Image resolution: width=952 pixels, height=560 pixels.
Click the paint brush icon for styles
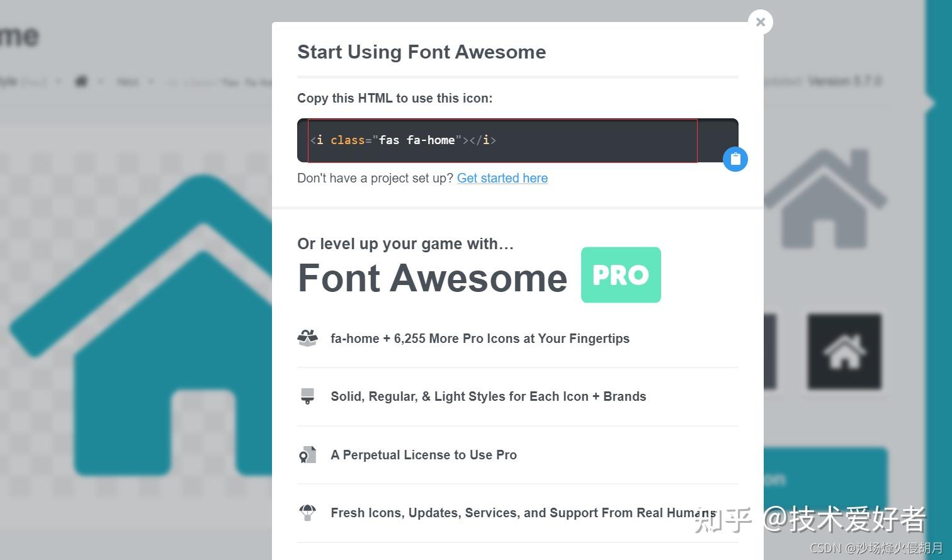coord(307,396)
